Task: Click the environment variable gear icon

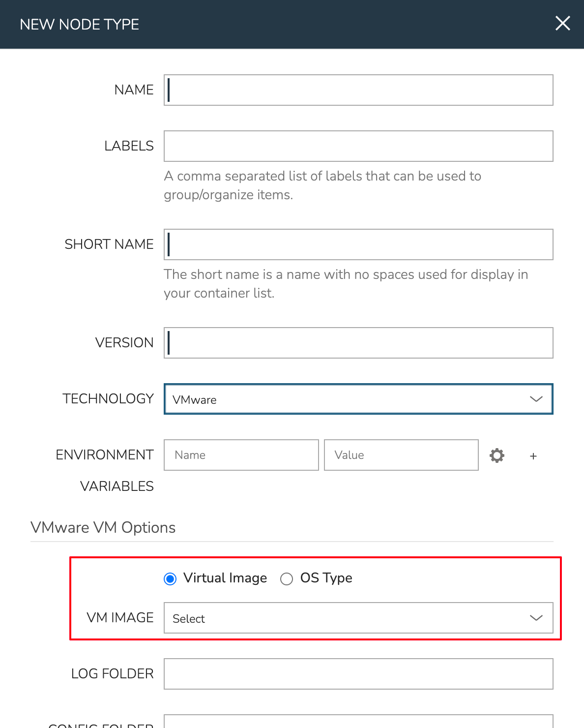Action: click(x=497, y=455)
